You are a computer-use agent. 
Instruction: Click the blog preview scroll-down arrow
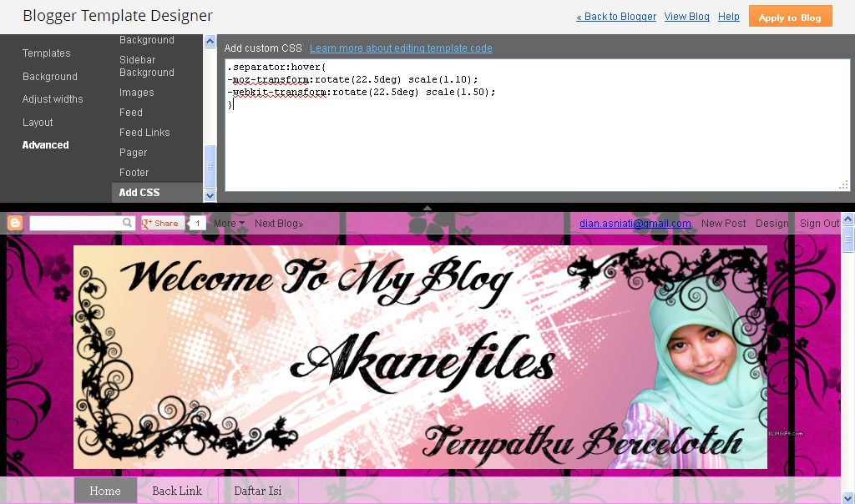(848, 498)
